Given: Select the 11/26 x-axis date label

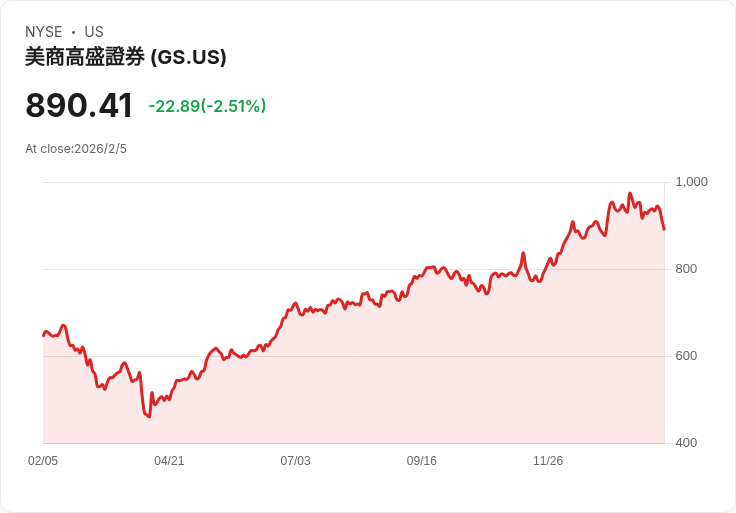Looking at the screenshot, I should (x=548, y=461).
